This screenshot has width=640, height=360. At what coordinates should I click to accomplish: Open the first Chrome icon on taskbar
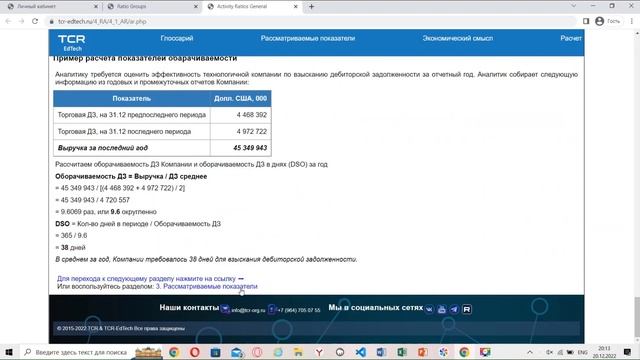174,352
